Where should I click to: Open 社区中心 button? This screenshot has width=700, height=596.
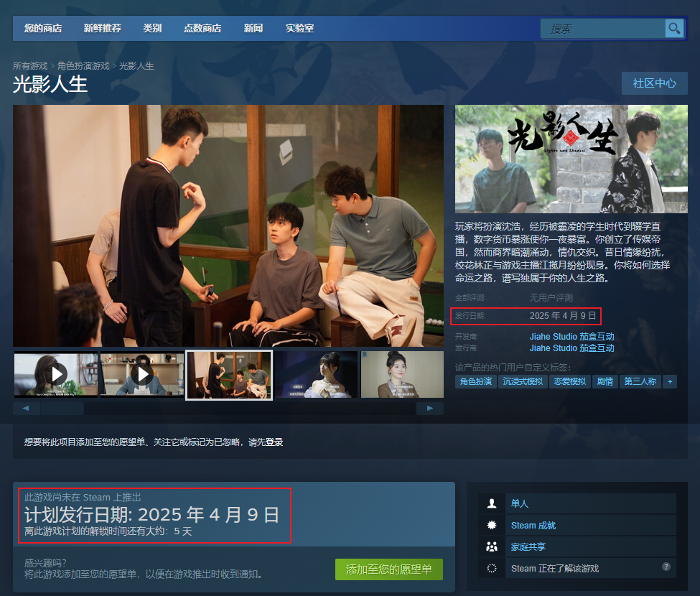pos(655,83)
